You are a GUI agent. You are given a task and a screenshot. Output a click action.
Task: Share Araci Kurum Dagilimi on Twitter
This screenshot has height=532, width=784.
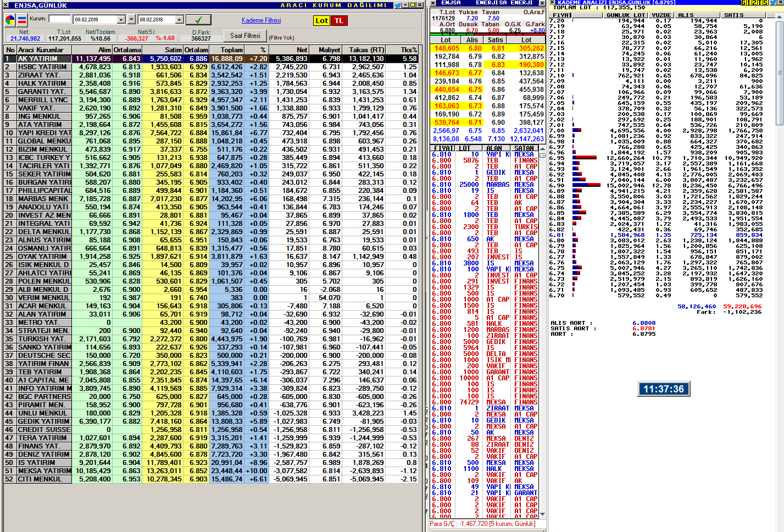coord(398,5)
